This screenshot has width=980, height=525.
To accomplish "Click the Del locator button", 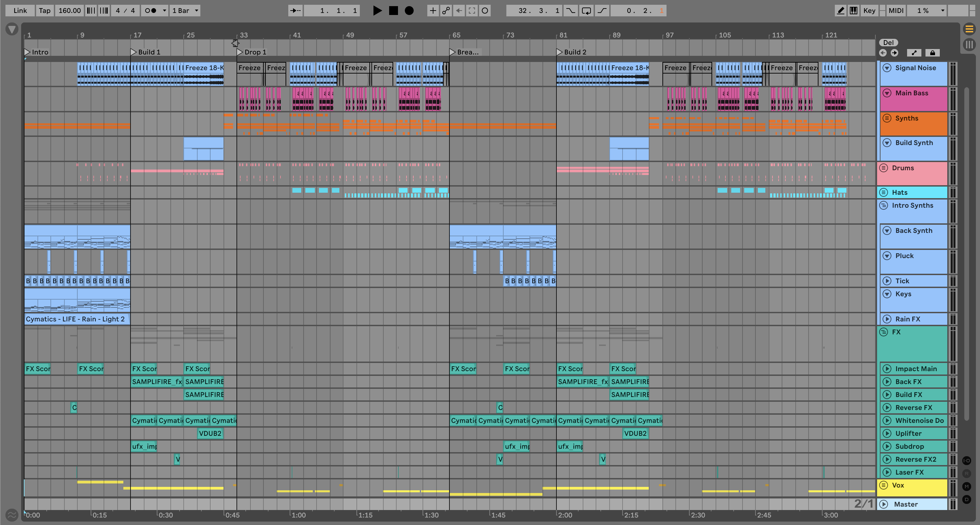I will tap(888, 43).
